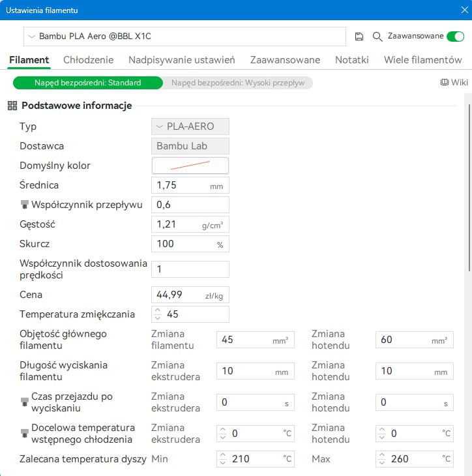This screenshot has width=472, height=476.
Task: Click nozzle icon beside Czas przejazdu po wyciskaniu
Action: click(24, 402)
